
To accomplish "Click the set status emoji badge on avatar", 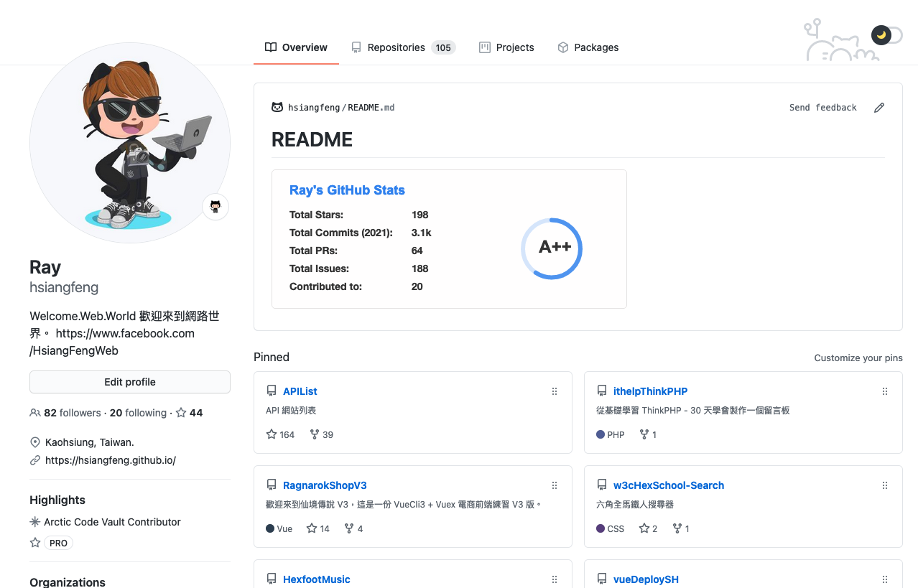I will click(x=215, y=207).
